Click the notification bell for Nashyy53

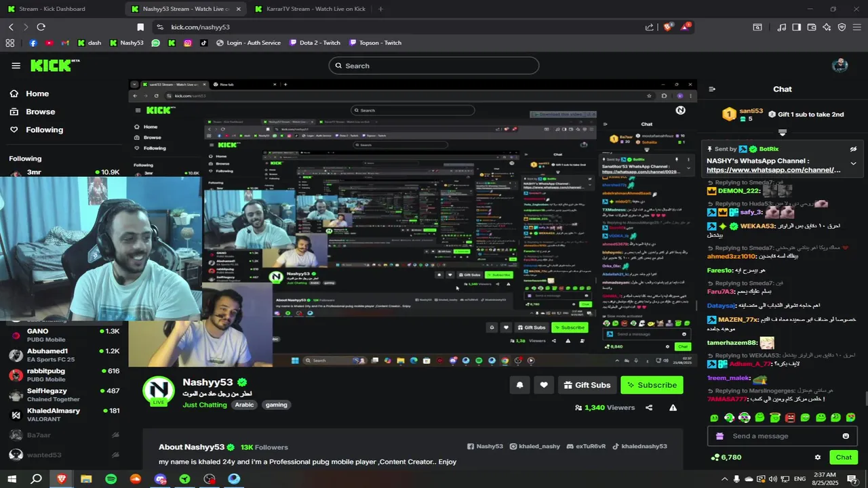click(519, 385)
